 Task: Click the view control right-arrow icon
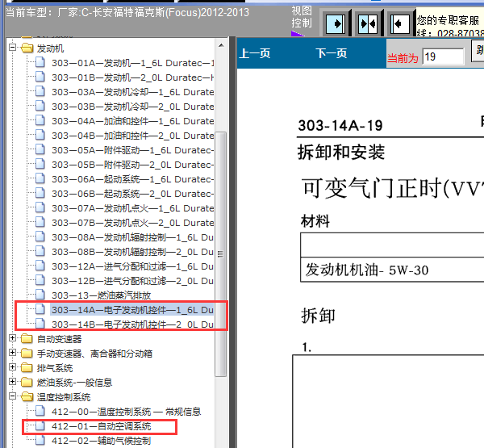[336, 23]
